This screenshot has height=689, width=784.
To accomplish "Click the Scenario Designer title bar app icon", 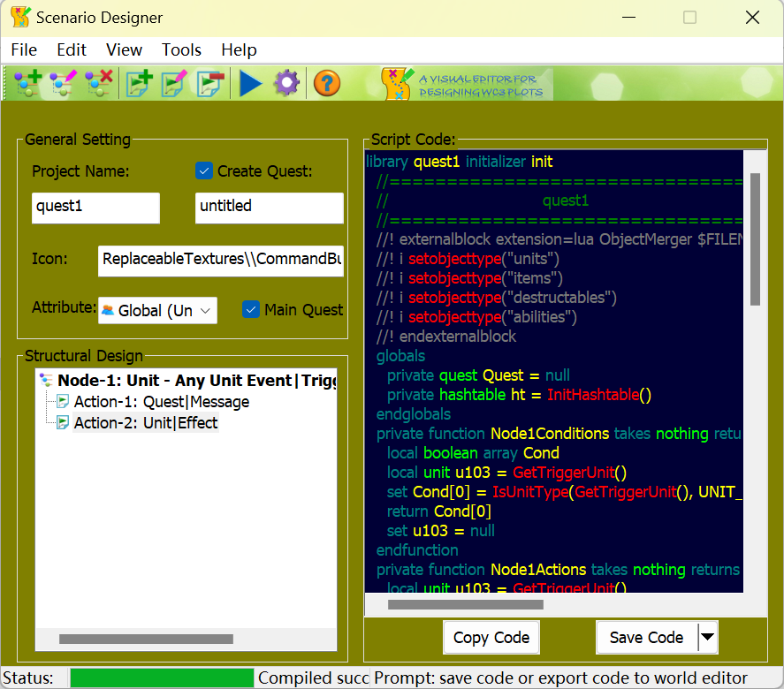I will point(20,18).
